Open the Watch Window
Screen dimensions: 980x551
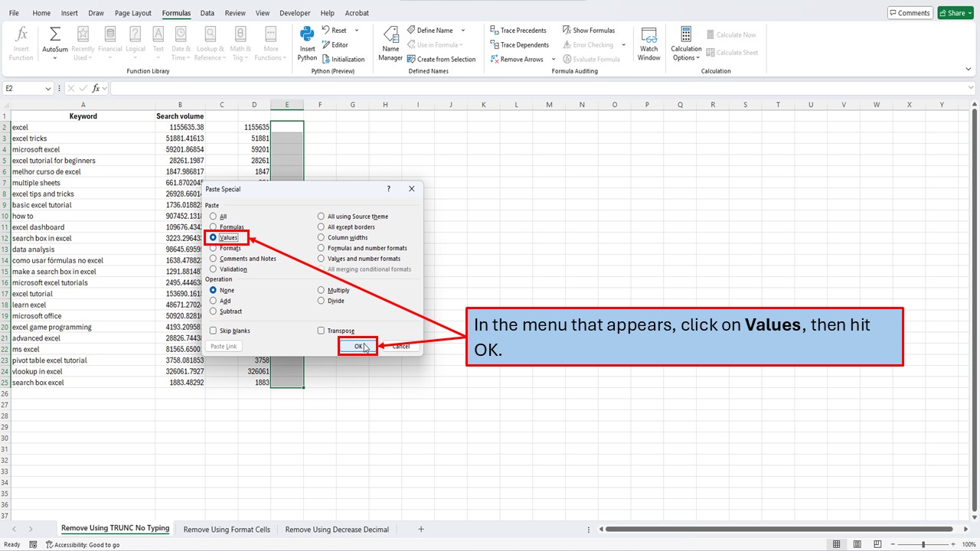coord(648,44)
